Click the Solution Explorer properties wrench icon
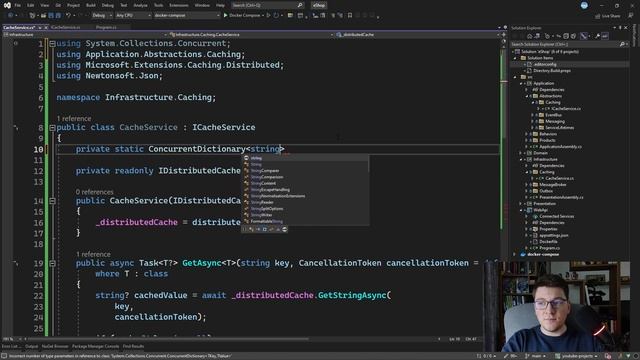The width and height of the screenshot is (640, 360). point(597,36)
